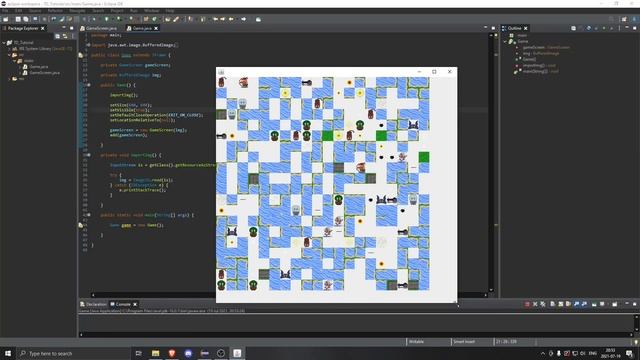This screenshot has height=360, width=640.
Task: Click the green Run launch icon
Action: (107, 19)
